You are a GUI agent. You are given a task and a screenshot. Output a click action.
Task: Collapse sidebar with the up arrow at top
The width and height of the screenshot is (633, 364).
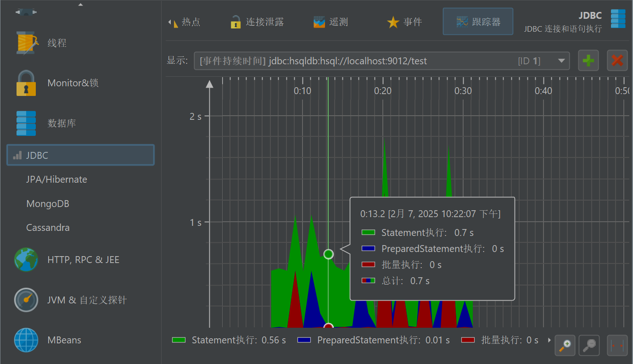point(81,5)
